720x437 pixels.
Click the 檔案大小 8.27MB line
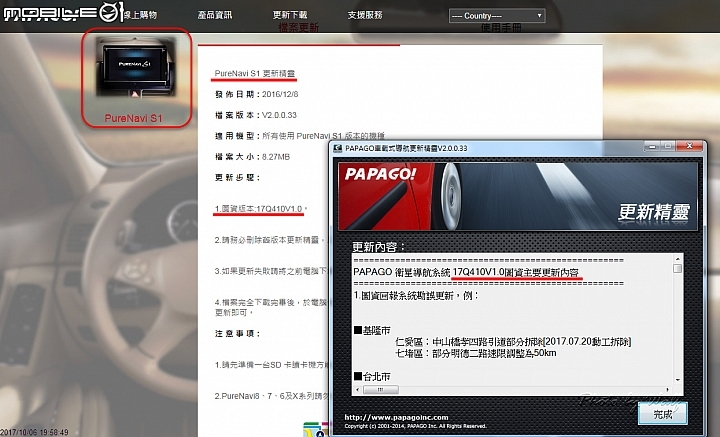click(252, 157)
